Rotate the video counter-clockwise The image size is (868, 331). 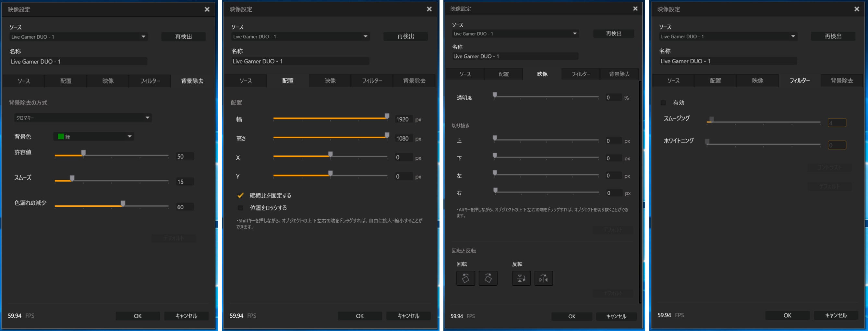(466, 278)
